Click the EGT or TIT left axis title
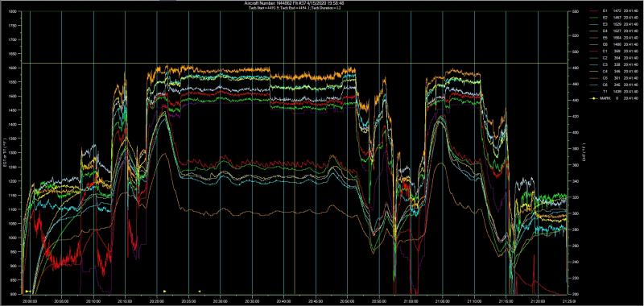This screenshot has width=644, height=306. [x=4, y=153]
